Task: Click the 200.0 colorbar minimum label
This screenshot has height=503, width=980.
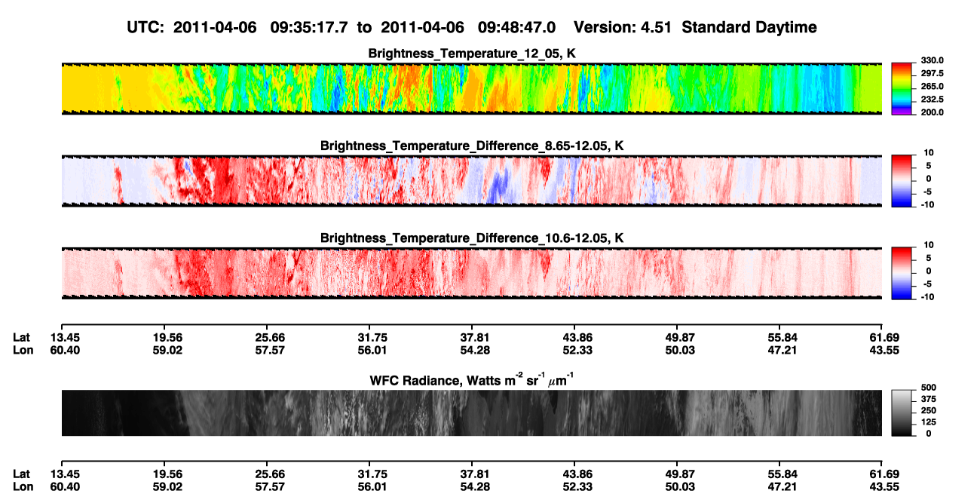Action: [932, 112]
